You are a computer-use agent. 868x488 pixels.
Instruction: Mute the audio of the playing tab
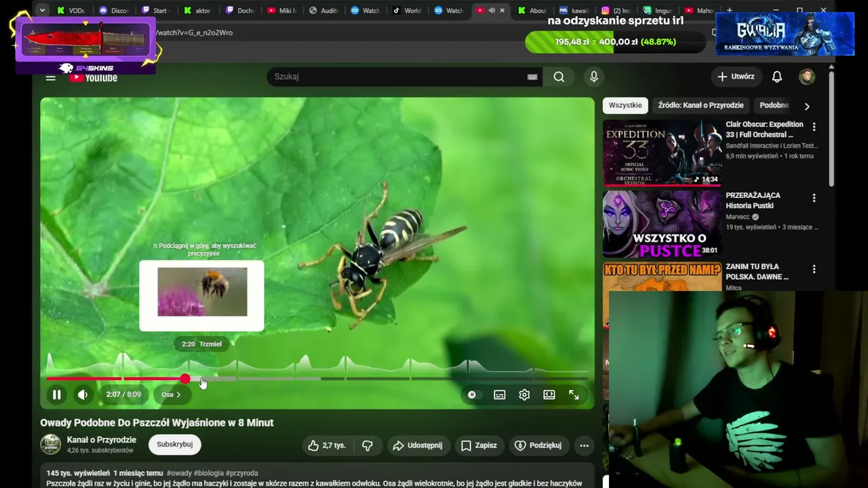(x=492, y=10)
